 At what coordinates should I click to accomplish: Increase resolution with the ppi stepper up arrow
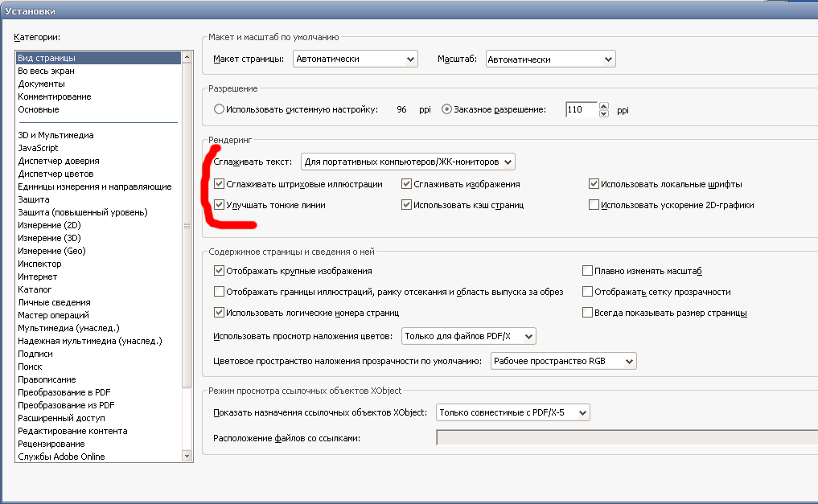(x=604, y=105)
